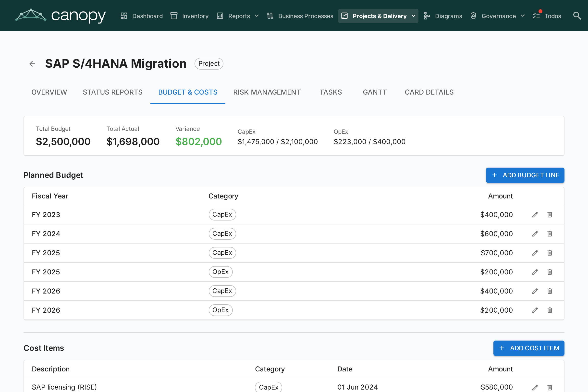Click the Fiscal Year column header

click(50, 196)
